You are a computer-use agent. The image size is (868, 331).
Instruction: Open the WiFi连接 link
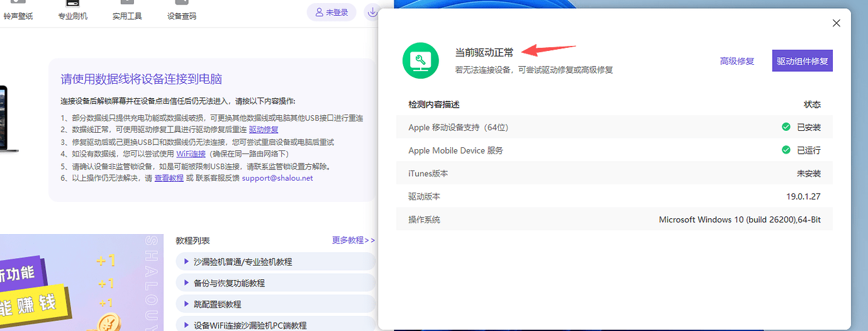click(191, 154)
